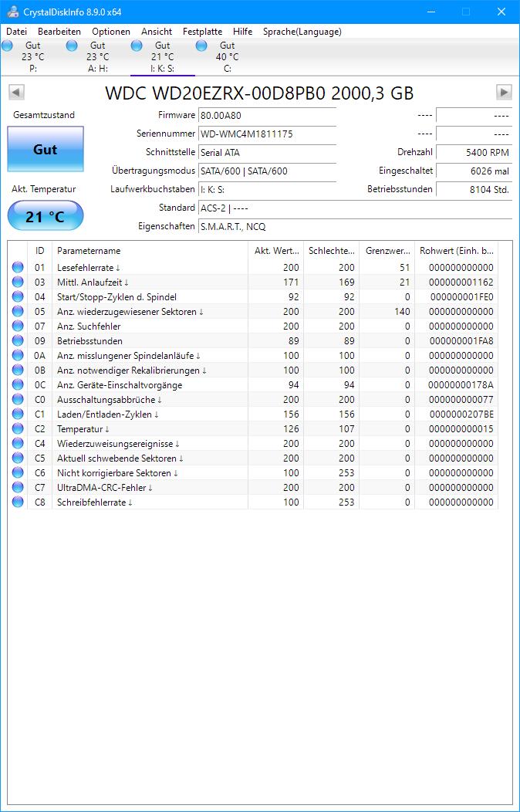Select disk C: at 40 °C
Screen dimensions: 520x812
(227, 57)
